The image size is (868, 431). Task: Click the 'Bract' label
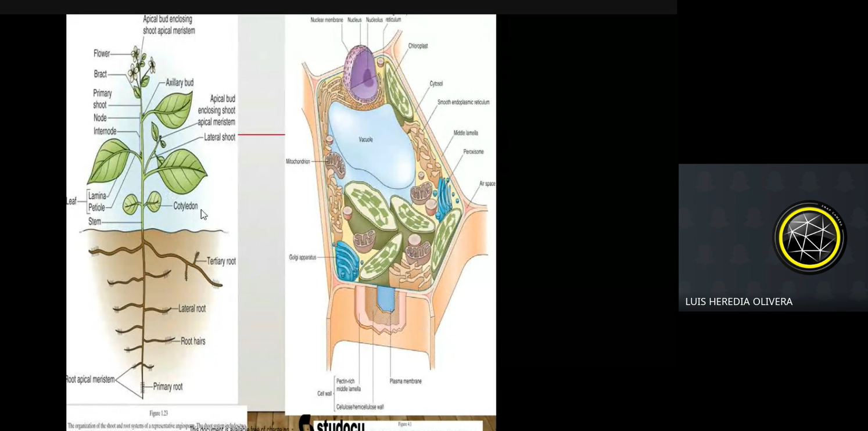pyautogui.click(x=101, y=74)
